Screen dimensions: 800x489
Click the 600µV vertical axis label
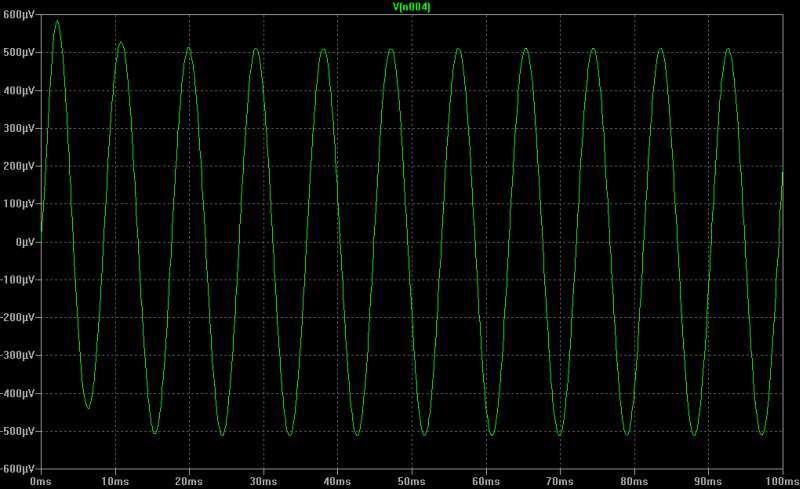19,15
